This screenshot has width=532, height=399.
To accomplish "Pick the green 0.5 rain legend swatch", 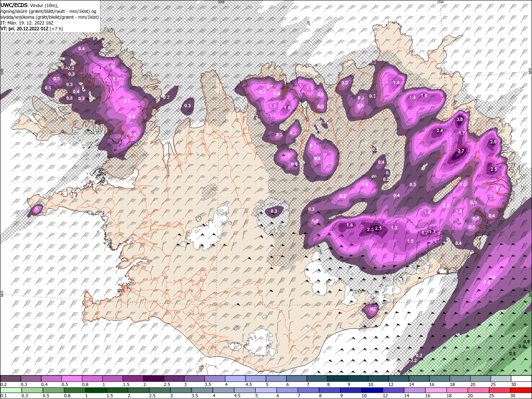I will pyautogui.click(x=53, y=390).
